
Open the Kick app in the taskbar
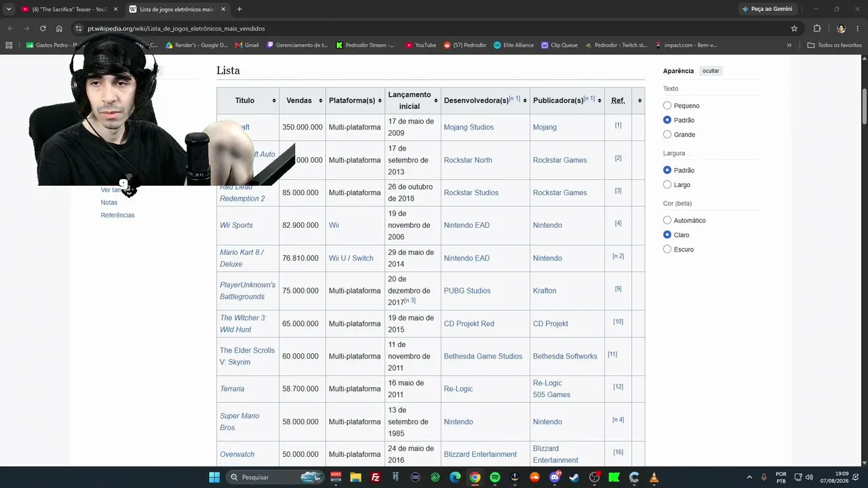coord(614,477)
